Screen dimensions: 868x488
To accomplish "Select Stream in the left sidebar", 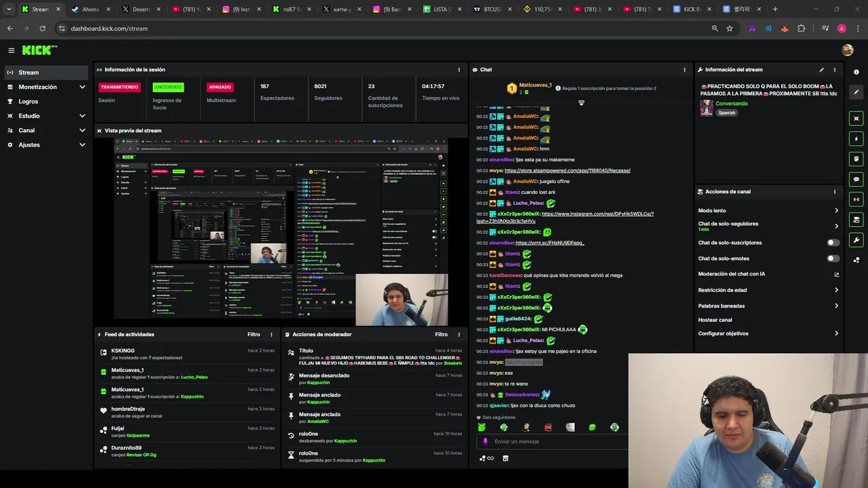I will click(x=46, y=73).
